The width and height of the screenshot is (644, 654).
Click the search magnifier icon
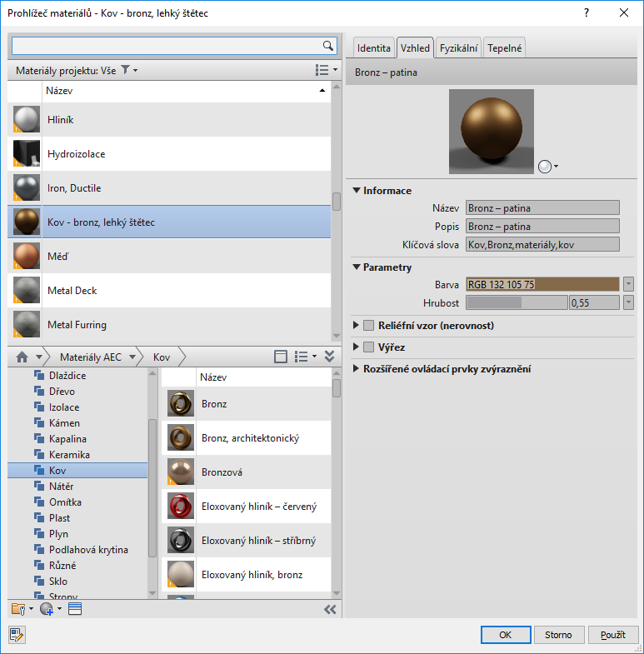pos(328,46)
